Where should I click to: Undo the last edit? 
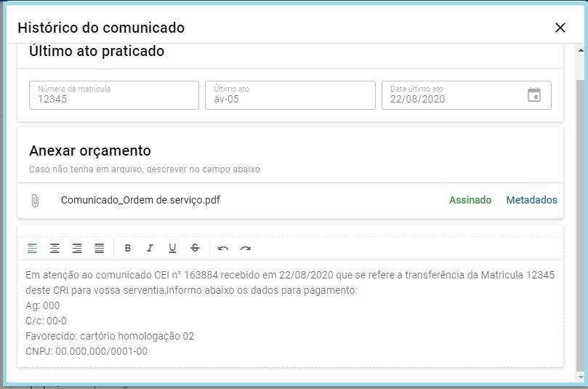[x=223, y=249]
